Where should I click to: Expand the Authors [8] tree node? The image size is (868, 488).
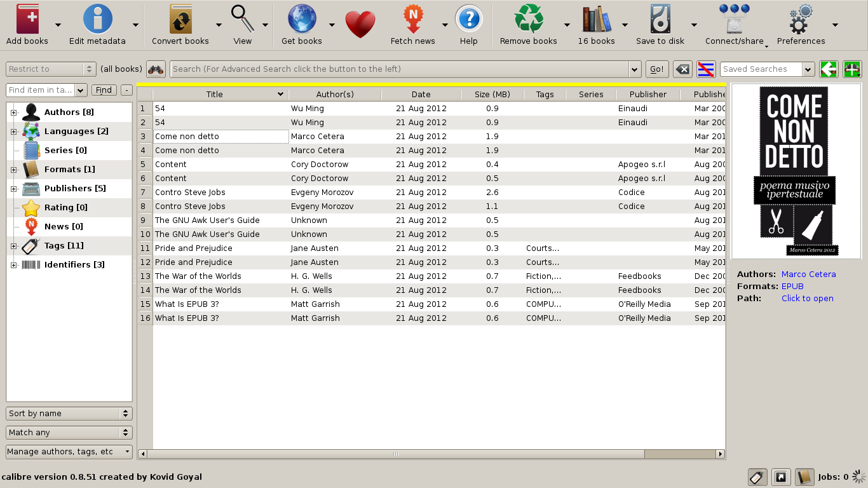coord(13,112)
